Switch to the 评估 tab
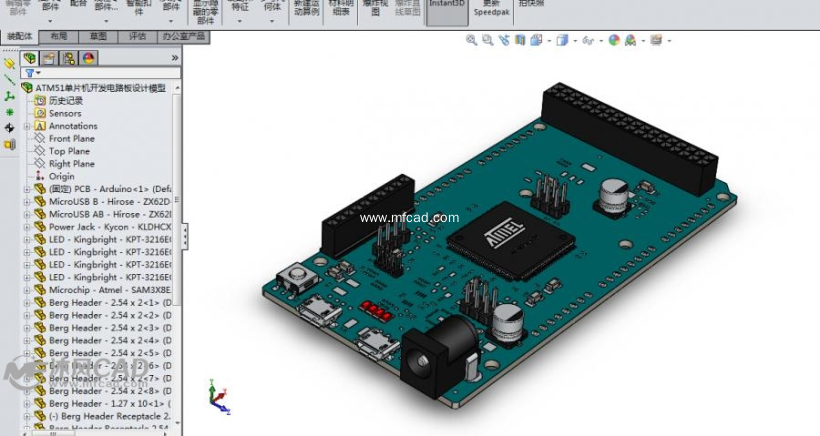The height and width of the screenshot is (436, 820). coord(138,36)
